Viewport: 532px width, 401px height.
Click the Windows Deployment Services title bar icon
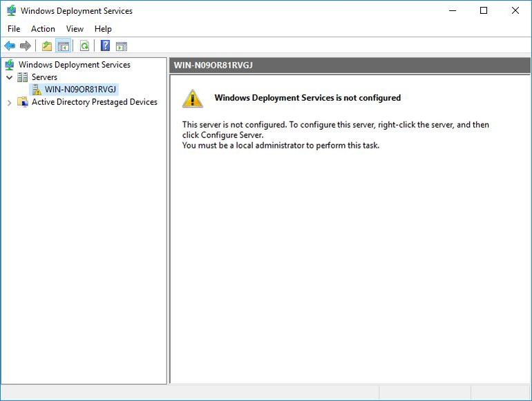pos(11,10)
